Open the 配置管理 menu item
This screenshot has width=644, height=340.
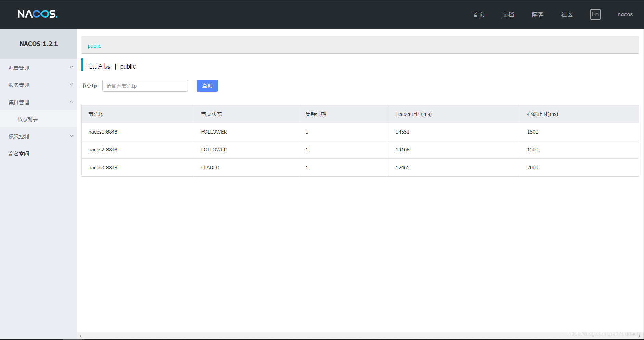[38, 68]
